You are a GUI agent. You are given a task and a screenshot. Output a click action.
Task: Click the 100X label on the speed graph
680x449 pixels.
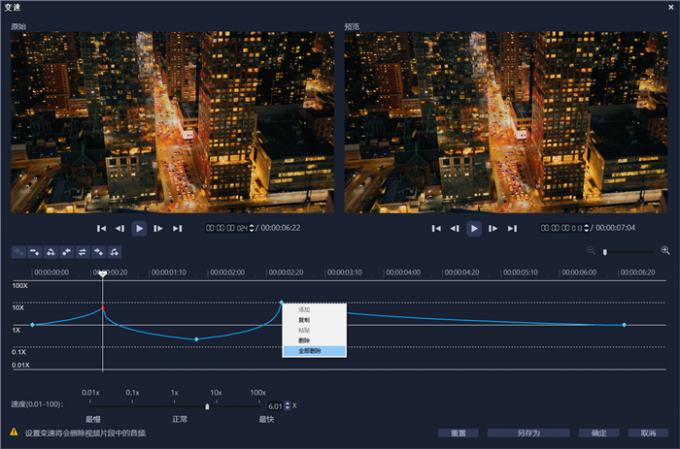tap(20, 286)
